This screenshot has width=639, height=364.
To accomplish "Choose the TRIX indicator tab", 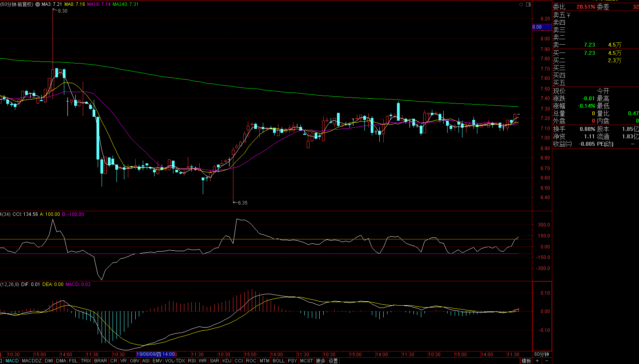I will coord(86,361).
